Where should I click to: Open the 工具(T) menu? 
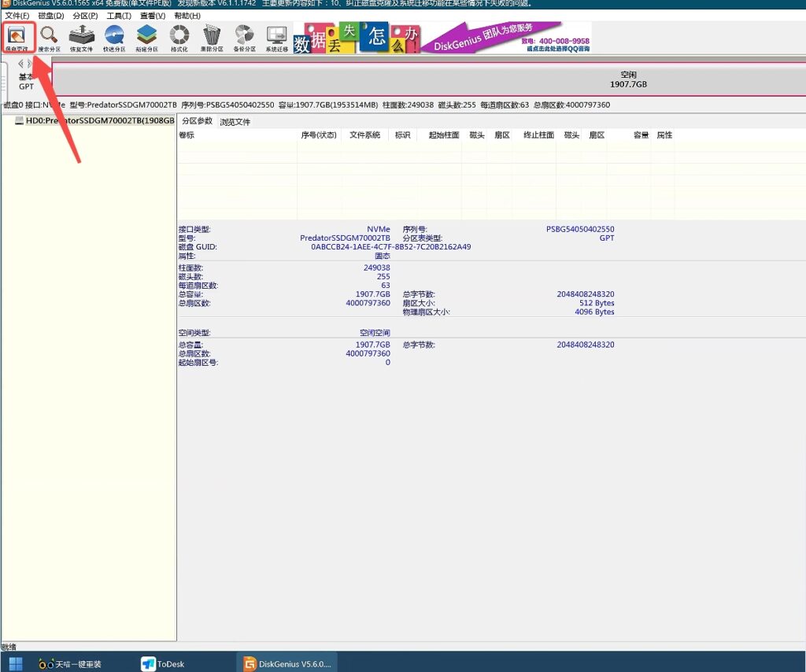tap(119, 16)
